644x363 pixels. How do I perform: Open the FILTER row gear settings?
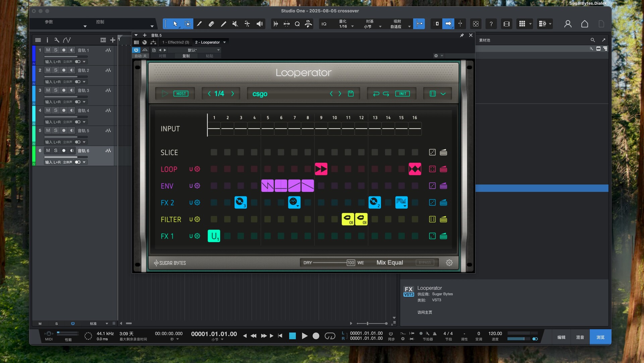coord(197,219)
